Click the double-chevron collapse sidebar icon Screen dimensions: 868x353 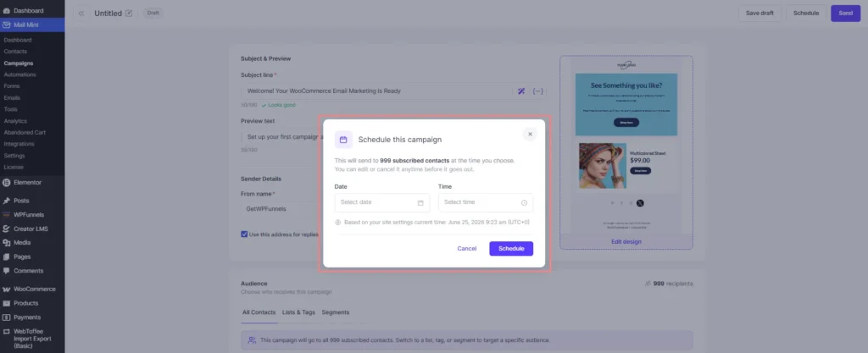click(x=81, y=14)
